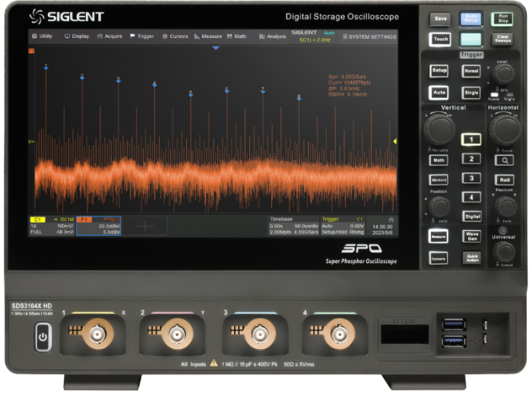
Task: Click the lower USB port
Action: tap(454, 341)
